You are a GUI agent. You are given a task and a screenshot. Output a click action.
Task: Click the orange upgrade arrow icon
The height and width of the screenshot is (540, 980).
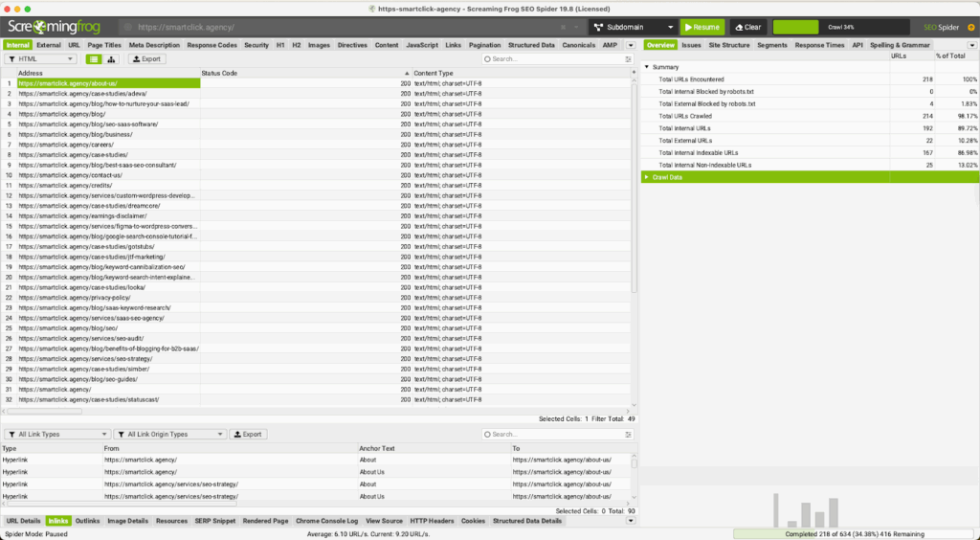click(x=970, y=28)
